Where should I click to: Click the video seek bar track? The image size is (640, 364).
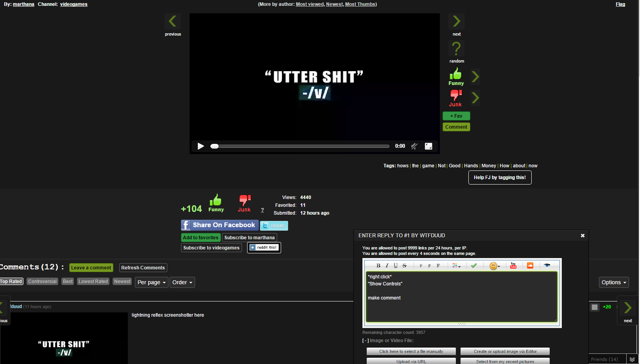(301, 146)
